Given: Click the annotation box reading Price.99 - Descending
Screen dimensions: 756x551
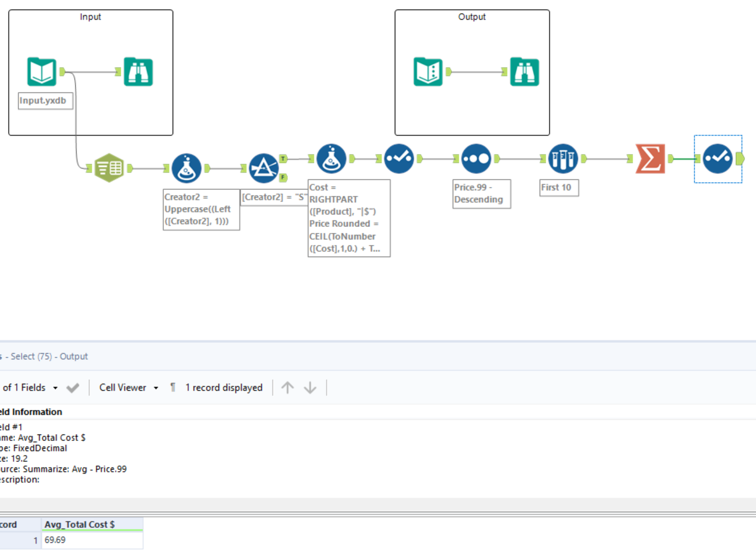Looking at the screenshot, I should [x=481, y=194].
